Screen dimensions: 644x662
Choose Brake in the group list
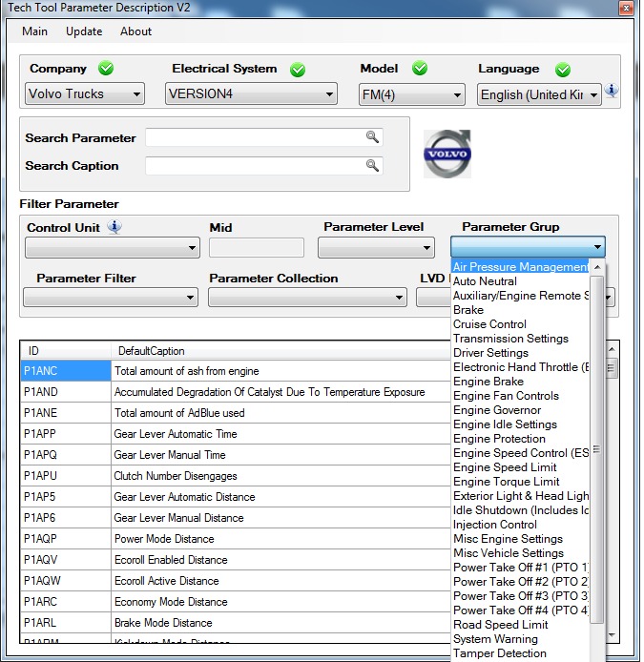pyautogui.click(x=520, y=310)
